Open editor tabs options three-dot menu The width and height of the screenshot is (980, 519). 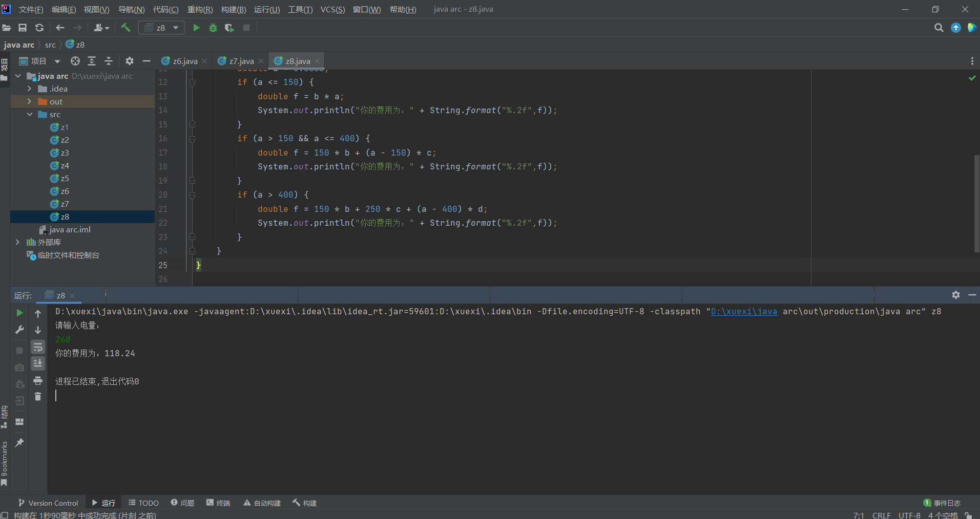(x=972, y=61)
